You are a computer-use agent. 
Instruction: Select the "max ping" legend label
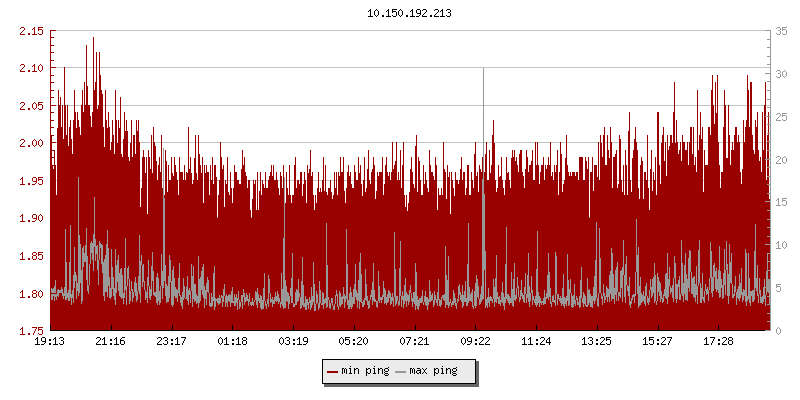pyautogui.click(x=434, y=371)
